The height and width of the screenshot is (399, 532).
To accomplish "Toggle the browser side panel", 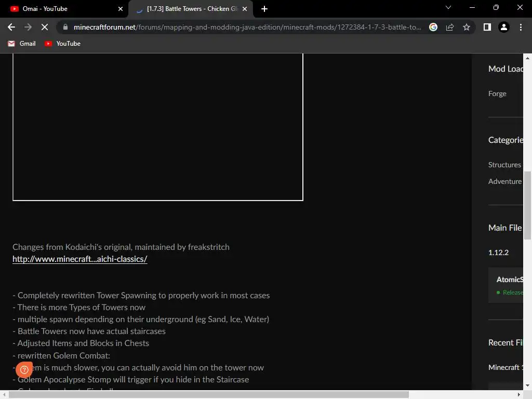I will (487, 27).
